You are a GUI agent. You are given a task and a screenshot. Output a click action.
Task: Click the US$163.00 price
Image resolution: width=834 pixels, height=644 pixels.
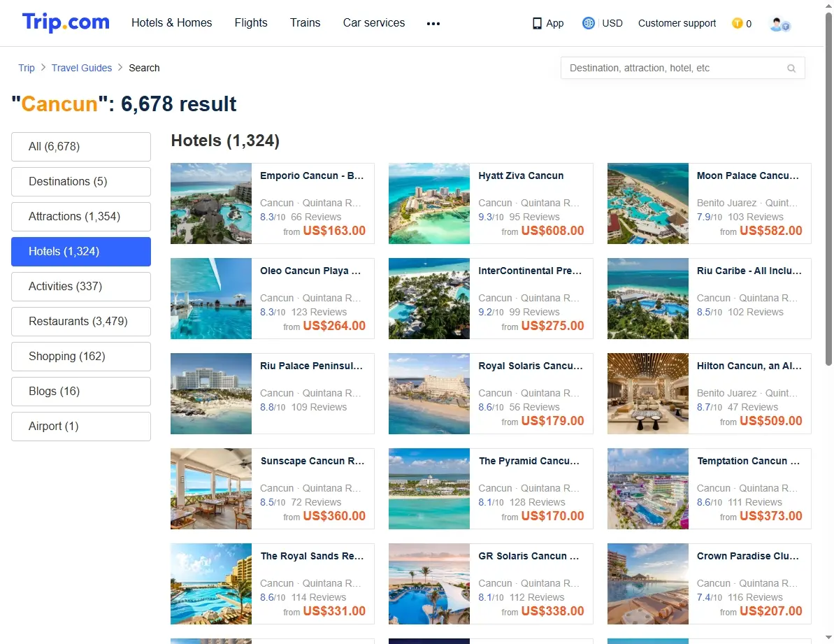[x=334, y=231]
